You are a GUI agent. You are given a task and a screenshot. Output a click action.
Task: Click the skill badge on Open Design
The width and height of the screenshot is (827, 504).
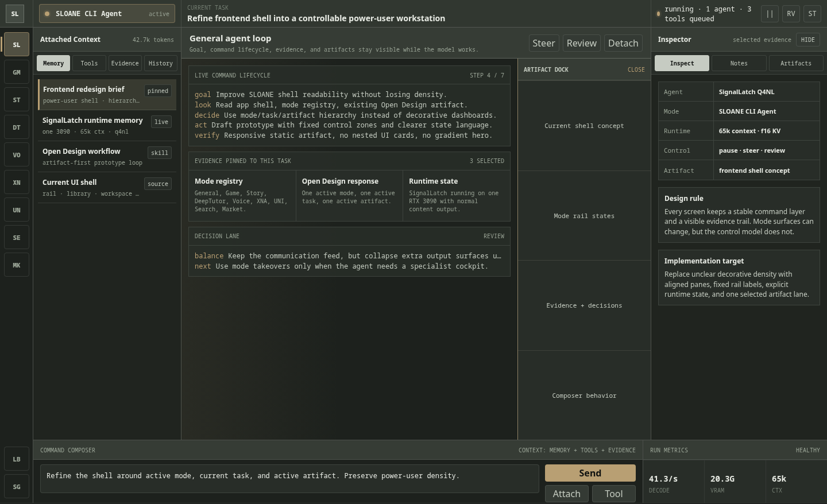(160, 153)
